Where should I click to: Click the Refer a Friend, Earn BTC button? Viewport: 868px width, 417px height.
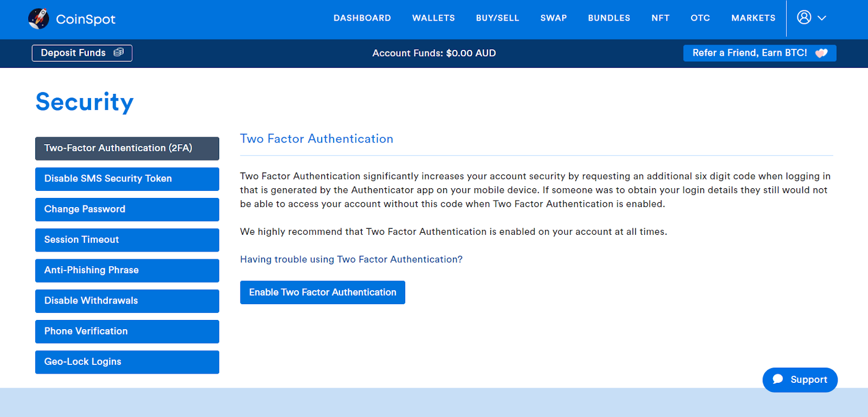click(759, 53)
